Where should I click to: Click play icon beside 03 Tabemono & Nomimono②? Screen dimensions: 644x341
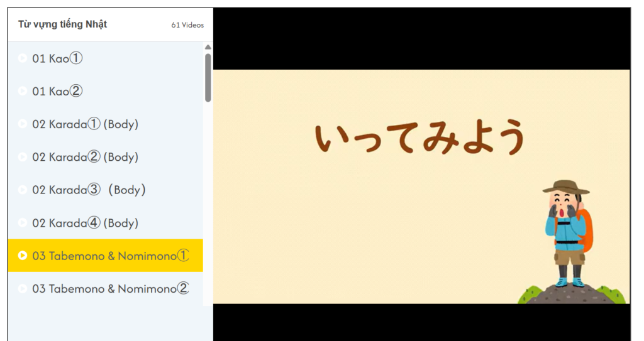pos(23,289)
